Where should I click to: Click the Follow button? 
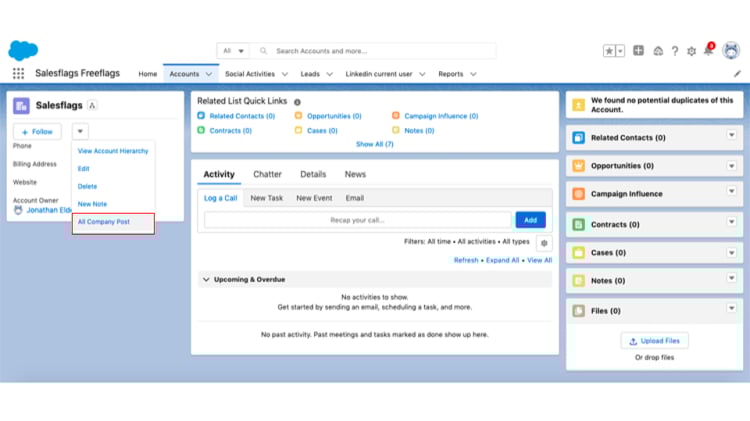37,132
